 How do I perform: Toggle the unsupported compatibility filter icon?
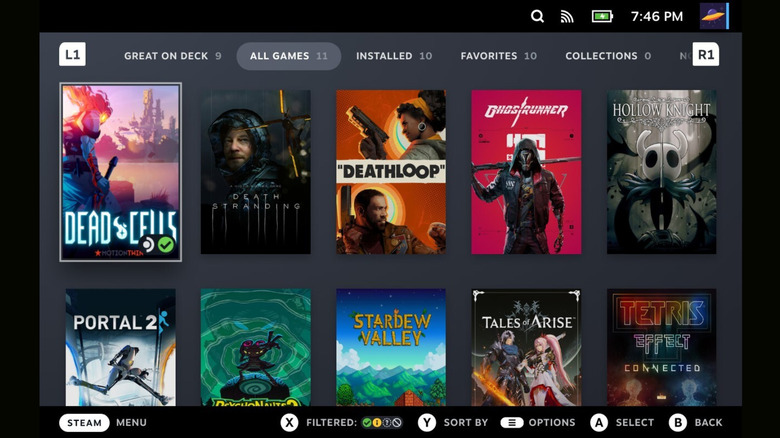tap(396, 423)
